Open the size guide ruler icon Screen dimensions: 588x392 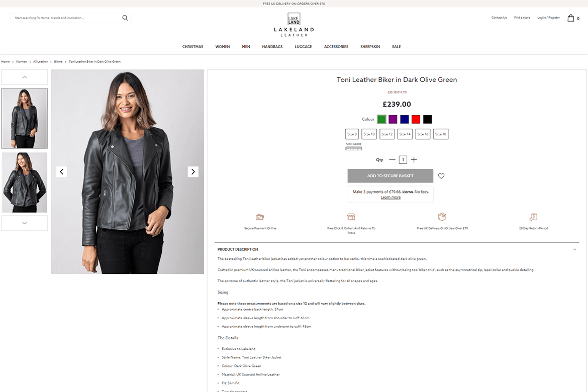354,149
